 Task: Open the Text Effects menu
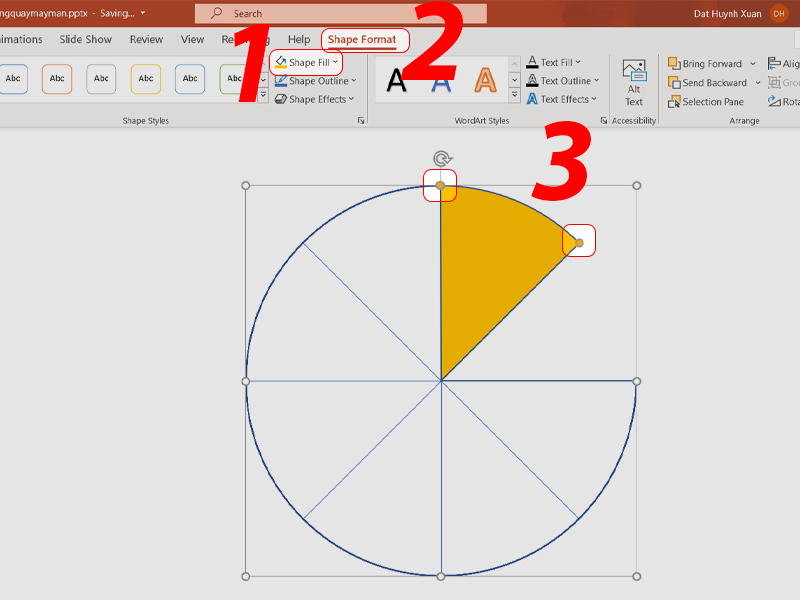pyautogui.click(x=564, y=99)
